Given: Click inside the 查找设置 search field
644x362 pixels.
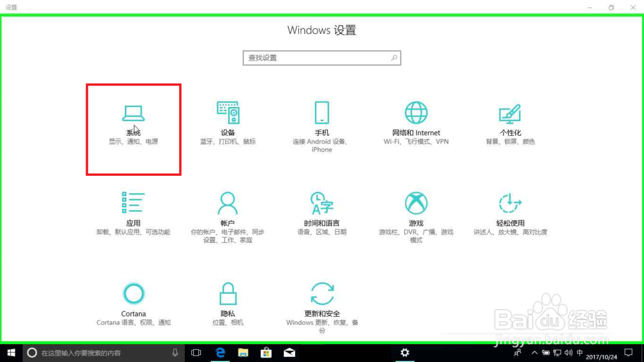Looking at the screenshot, I should 321,58.
